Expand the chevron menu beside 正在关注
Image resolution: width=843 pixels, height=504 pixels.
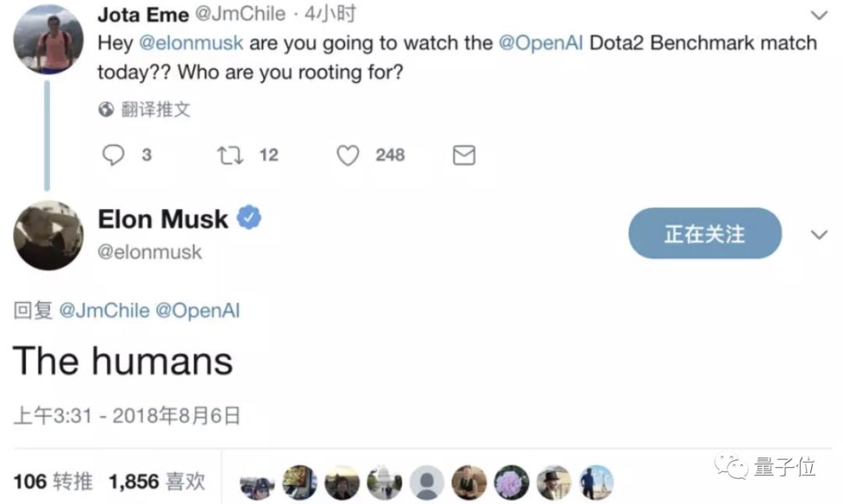click(819, 234)
